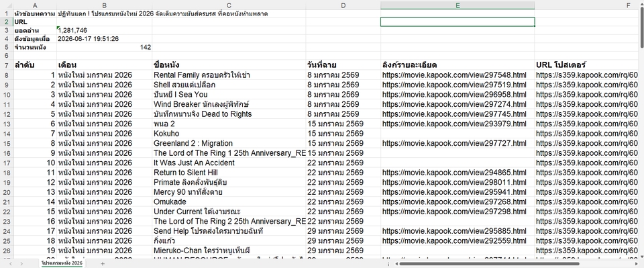This screenshot has height=268, width=644.
Task: Select row 1 header
Action: pyautogui.click(x=7, y=13)
